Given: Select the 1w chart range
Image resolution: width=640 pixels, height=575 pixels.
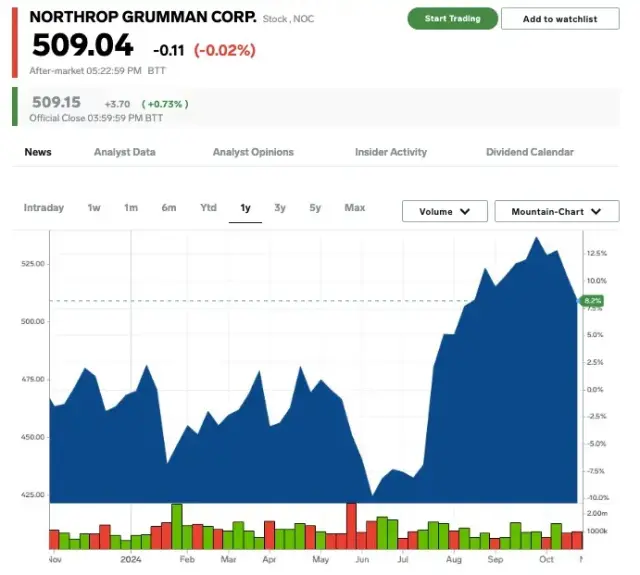Looking at the screenshot, I should (94, 208).
